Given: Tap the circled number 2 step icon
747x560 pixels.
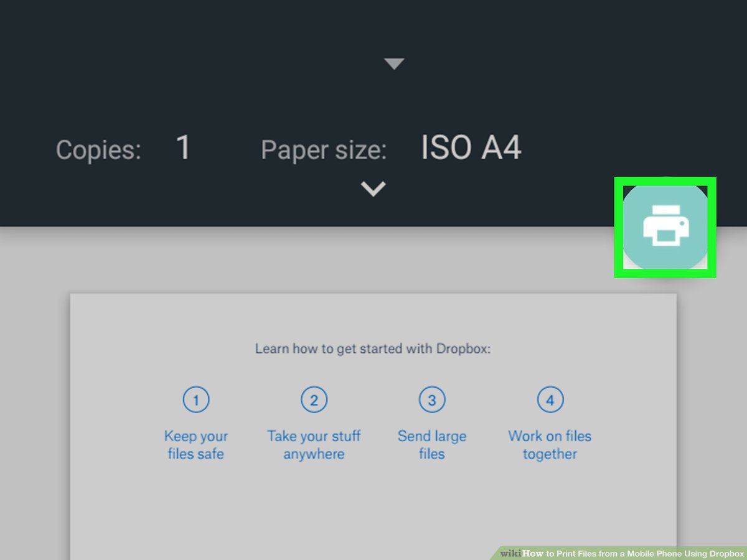Looking at the screenshot, I should [314, 400].
